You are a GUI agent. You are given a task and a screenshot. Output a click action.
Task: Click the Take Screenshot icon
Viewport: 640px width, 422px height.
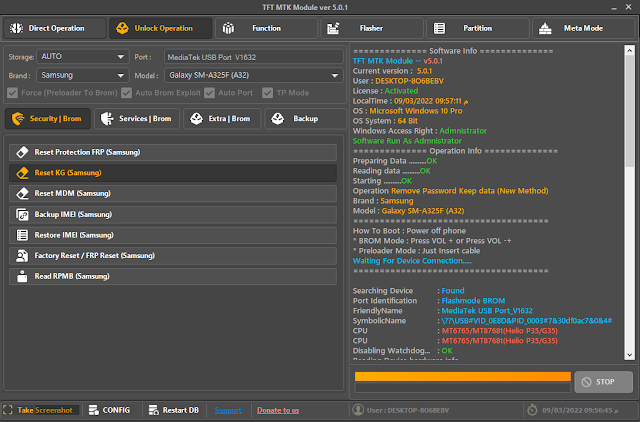point(8,410)
